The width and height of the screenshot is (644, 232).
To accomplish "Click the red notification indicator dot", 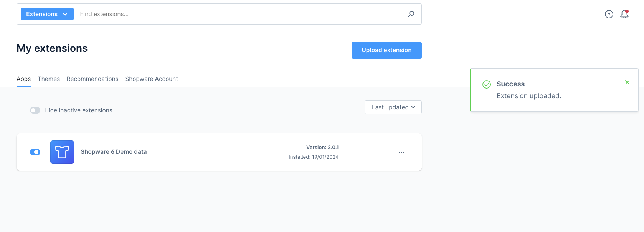I will tap(627, 10).
